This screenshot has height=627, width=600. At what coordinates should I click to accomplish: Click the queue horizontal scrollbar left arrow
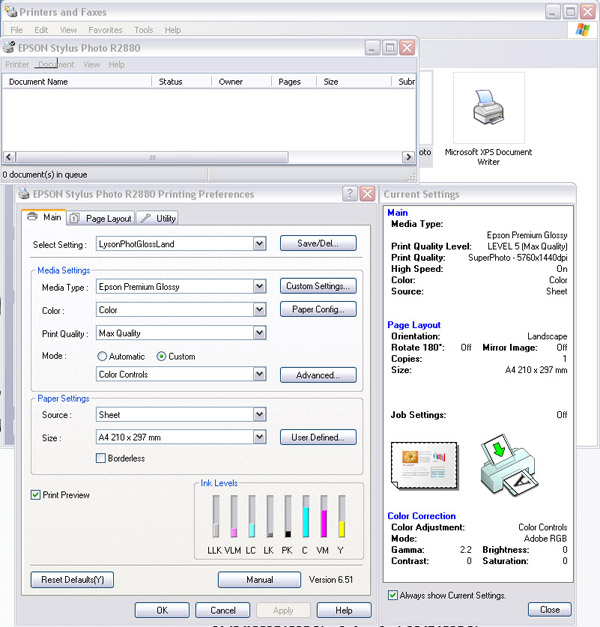click(x=9, y=157)
